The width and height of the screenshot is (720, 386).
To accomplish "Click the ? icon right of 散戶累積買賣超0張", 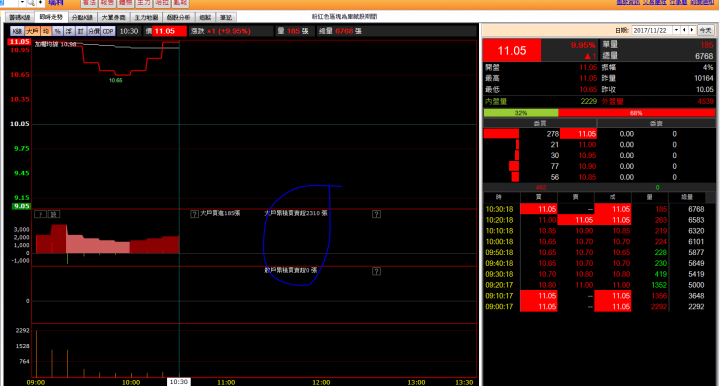I will click(x=376, y=271).
